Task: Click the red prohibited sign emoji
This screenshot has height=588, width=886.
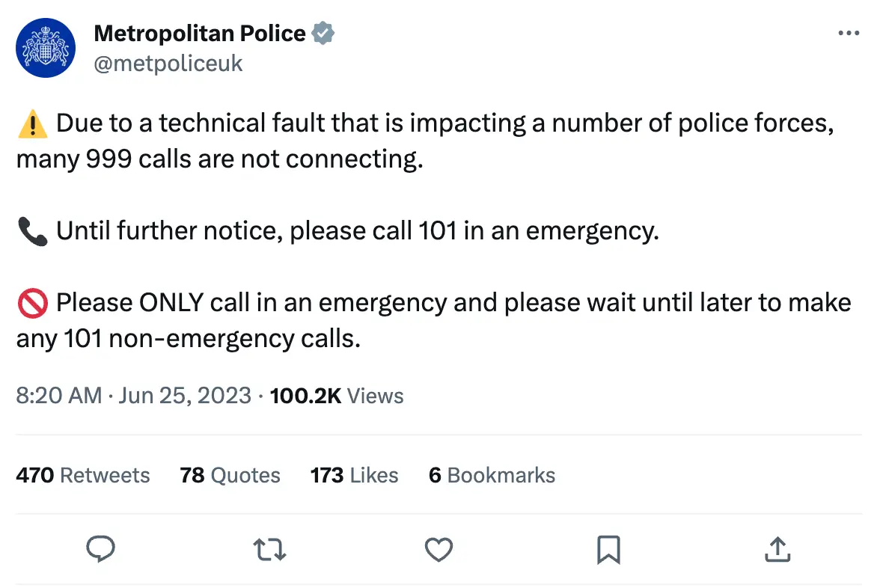Action: click(x=32, y=303)
